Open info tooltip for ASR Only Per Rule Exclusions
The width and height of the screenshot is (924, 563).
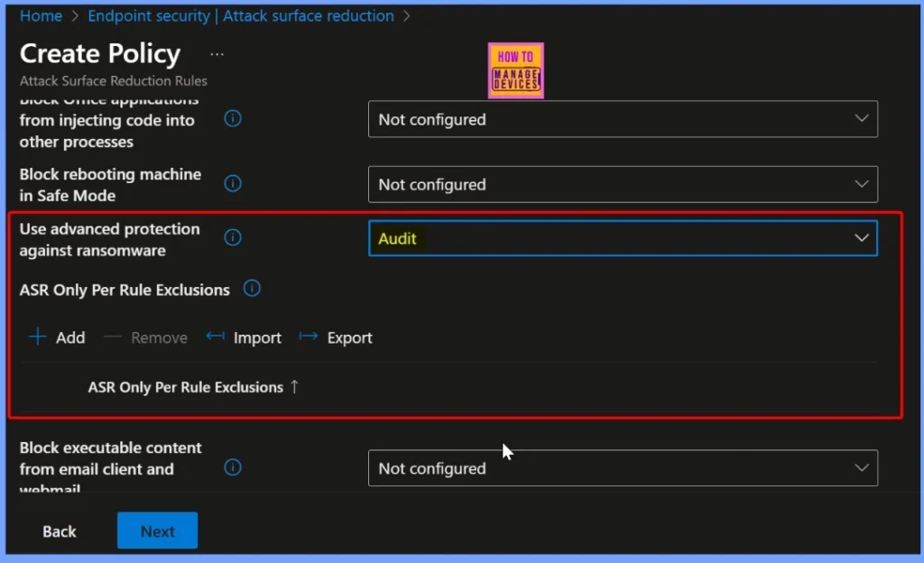pyautogui.click(x=252, y=289)
